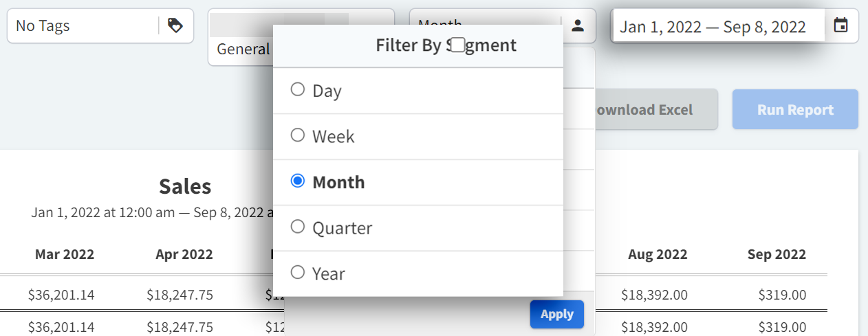Choose the Year radio option
868x336 pixels.
298,273
